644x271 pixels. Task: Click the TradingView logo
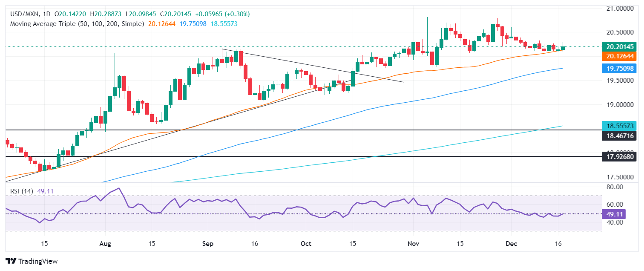(x=32, y=261)
